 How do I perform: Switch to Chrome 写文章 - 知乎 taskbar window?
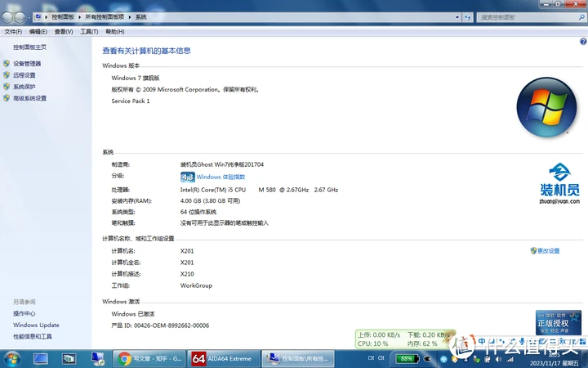click(x=149, y=359)
